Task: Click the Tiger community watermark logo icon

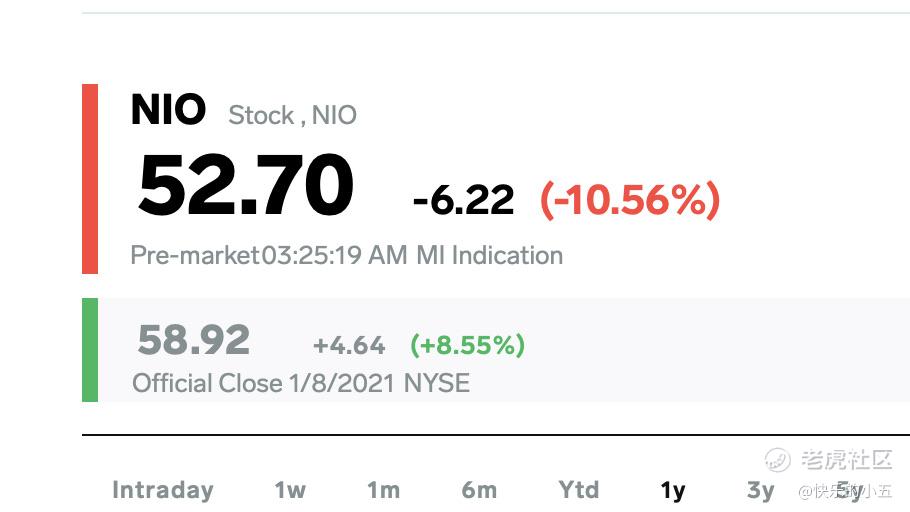Action: tap(778, 460)
